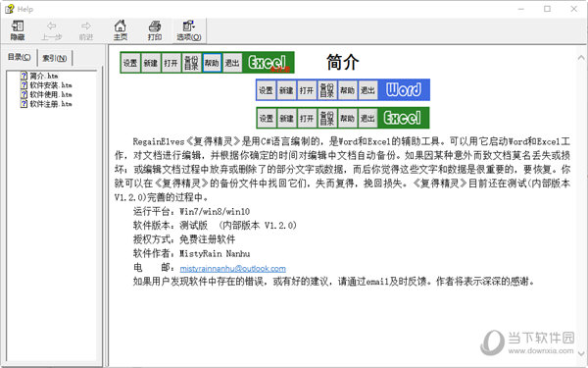This screenshot has width=588, height=368.
Task: Click the text 运行平台：Win7/win8/win10
Action: coord(191,211)
